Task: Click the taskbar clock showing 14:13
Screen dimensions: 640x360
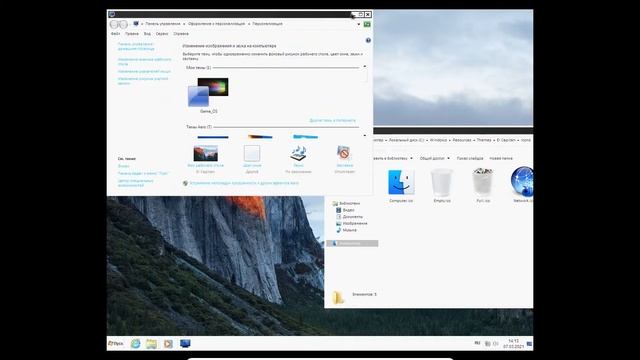Action: pyautogui.click(x=513, y=344)
